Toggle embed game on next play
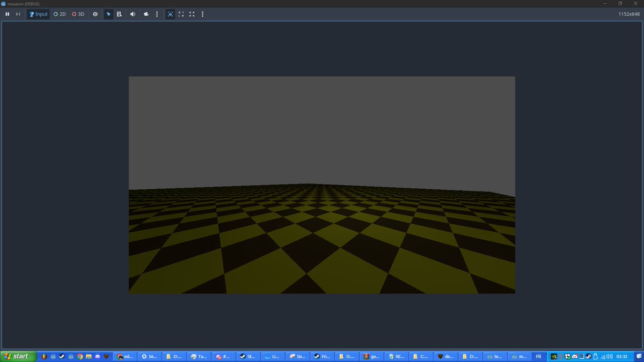 [x=170, y=14]
